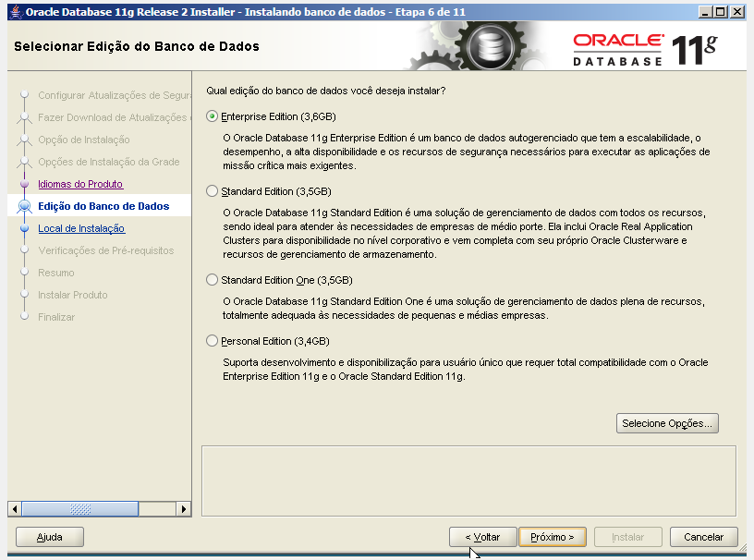The width and height of the screenshot is (754, 560).
Task: Click the step marker beside Local de Instalação
Action: (25, 228)
